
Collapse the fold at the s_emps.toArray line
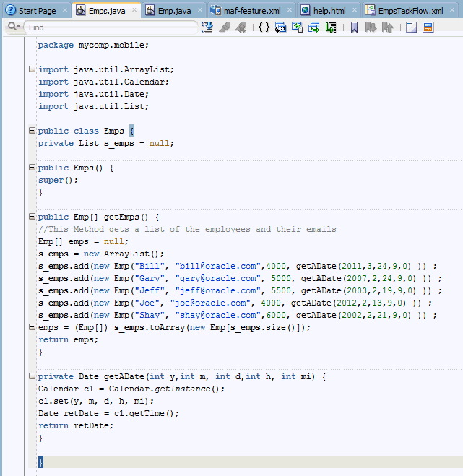click(x=32, y=326)
